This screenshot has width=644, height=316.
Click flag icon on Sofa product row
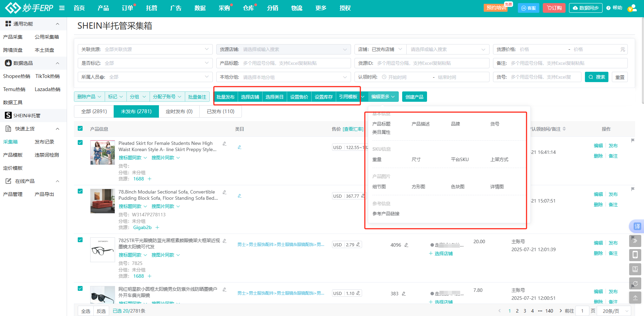pyautogui.click(x=633, y=189)
